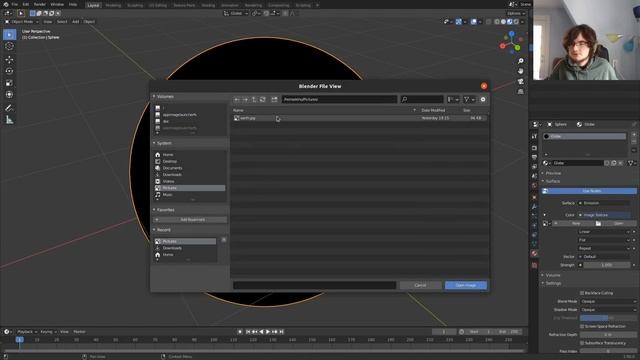This screenshot has height=360, width=640.
Task: Click the file search field
Action: 422,100
